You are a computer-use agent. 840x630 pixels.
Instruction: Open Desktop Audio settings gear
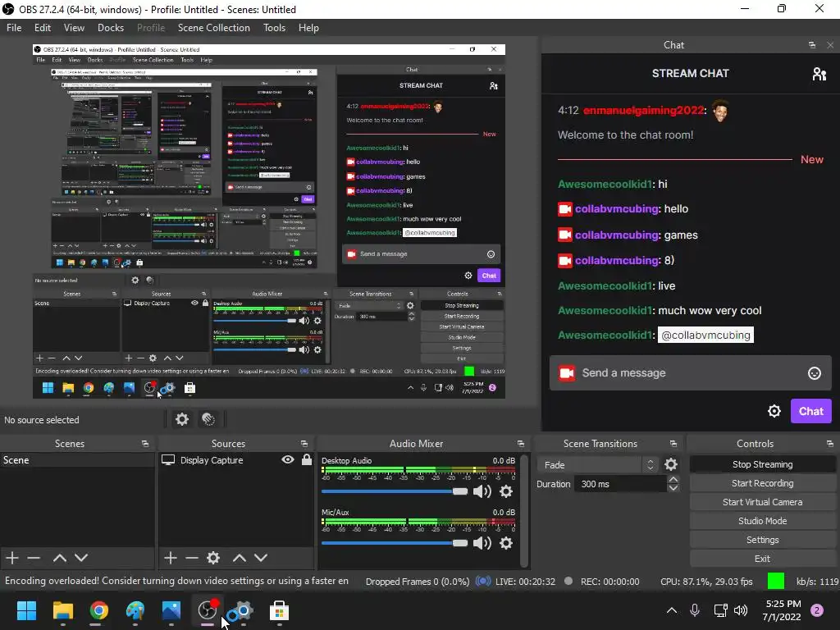point(505,491)
